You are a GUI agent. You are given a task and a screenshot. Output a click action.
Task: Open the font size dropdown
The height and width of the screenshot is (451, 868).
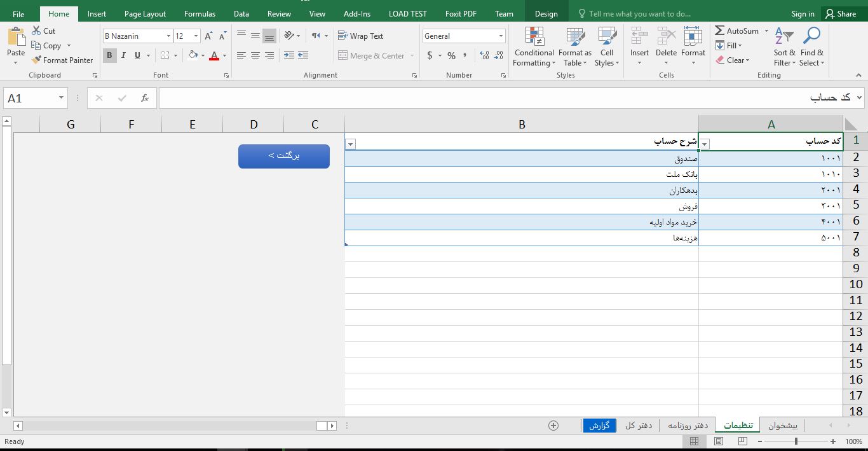[x=196, y=36]
